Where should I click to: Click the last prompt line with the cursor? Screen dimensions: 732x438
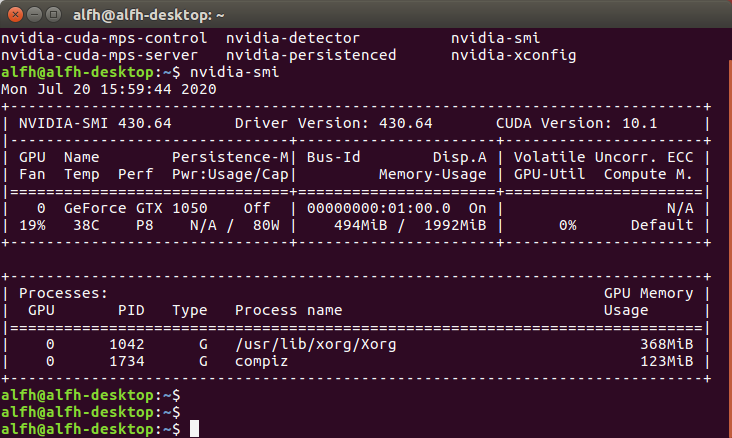click(100, 429)
